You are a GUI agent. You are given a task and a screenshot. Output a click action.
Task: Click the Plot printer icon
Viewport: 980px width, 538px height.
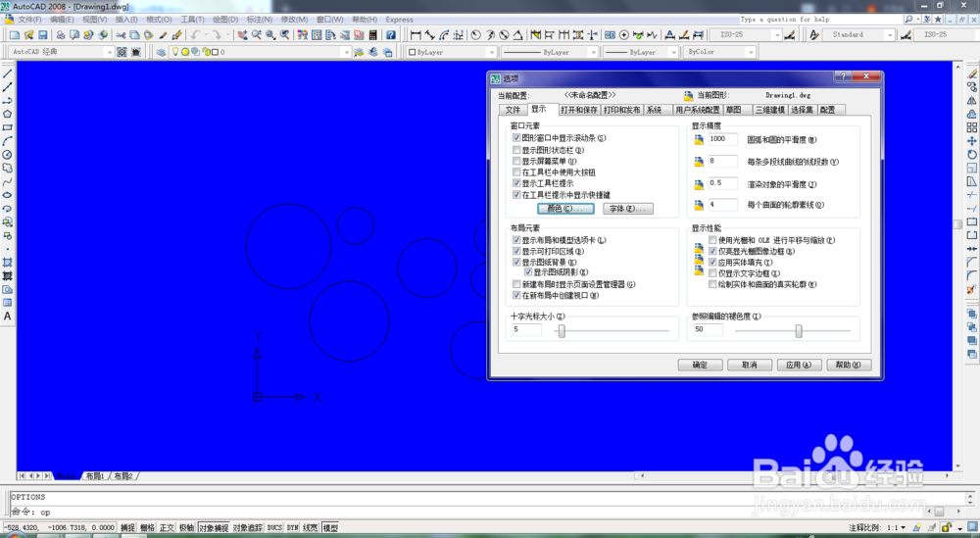point(61,35)
